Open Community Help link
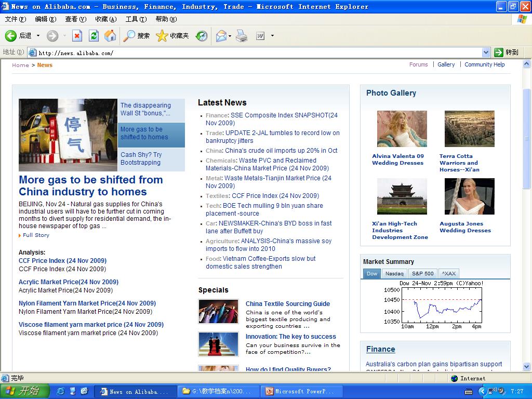Viewport: 532px width, 399px height. point(485,64)
